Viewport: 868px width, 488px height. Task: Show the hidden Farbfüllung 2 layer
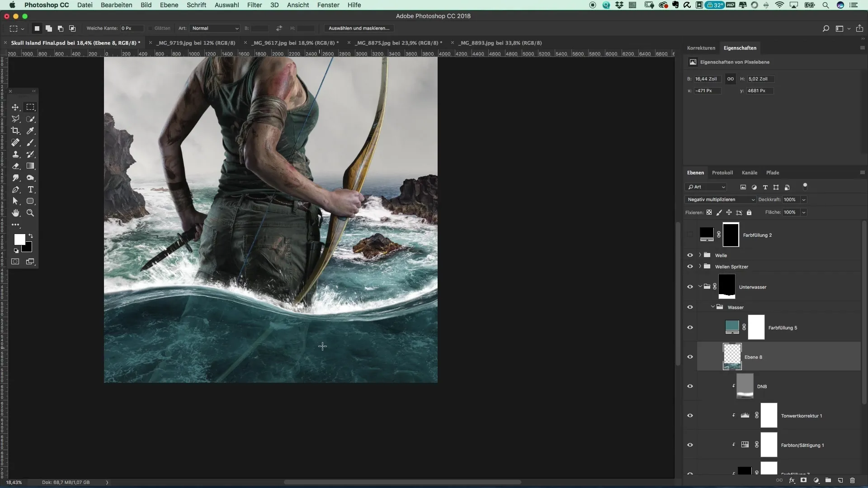690,235
